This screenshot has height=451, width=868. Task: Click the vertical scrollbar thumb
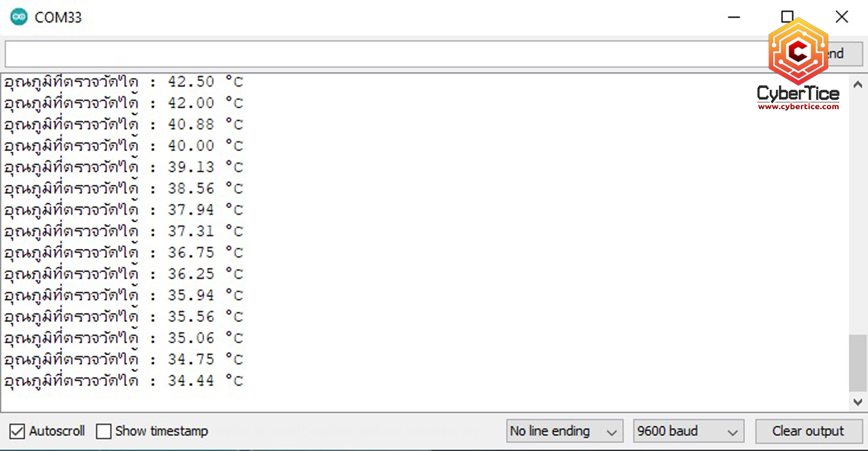pos(858,363)
